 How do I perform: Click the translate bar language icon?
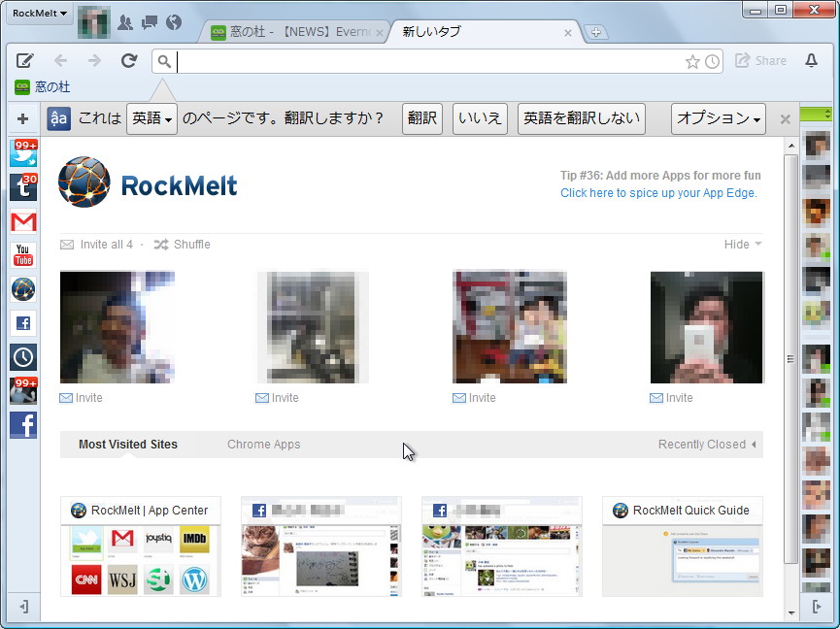click(58, 118)
